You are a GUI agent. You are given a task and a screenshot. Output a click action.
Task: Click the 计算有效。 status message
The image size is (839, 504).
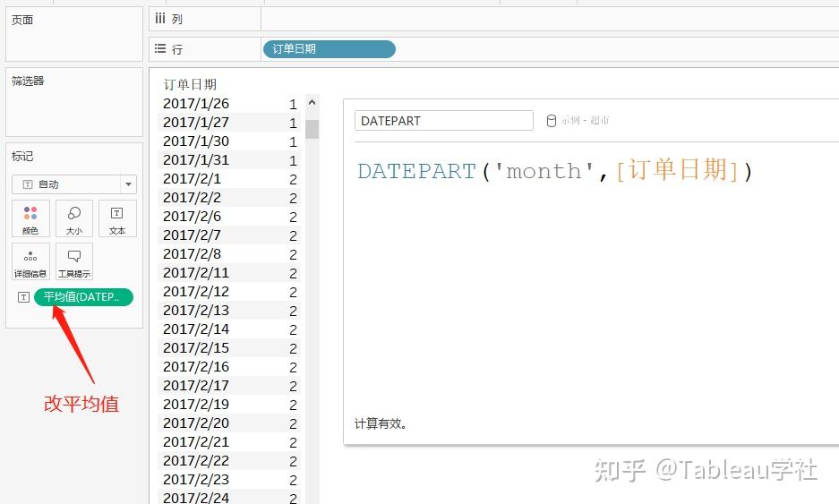coord(381,423)
